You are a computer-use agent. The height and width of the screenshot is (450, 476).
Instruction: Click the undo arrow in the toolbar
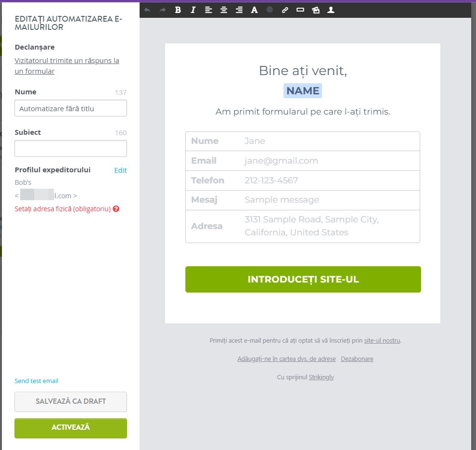click(148, 10)
